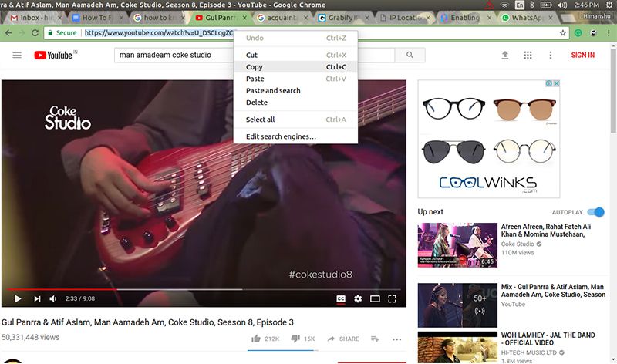Skip to the next video
This screenshot has height=364, width=617.
click(x=37, y=298)
